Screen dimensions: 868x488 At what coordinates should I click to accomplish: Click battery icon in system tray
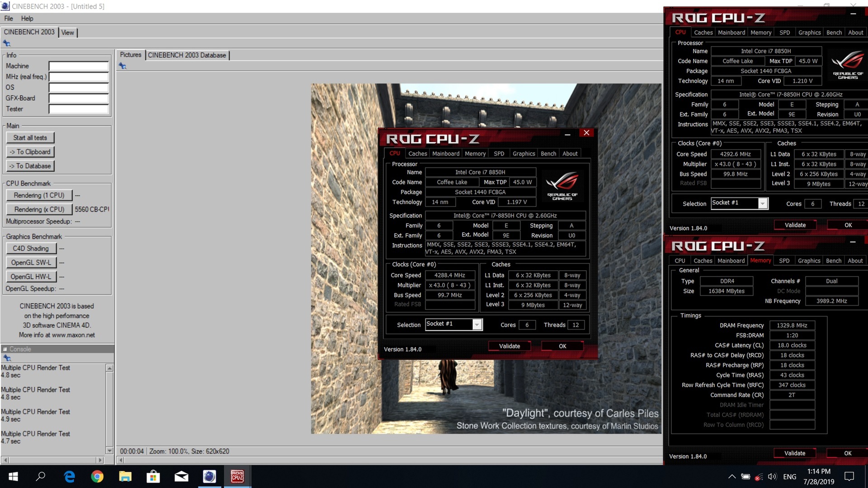[745, 477]
